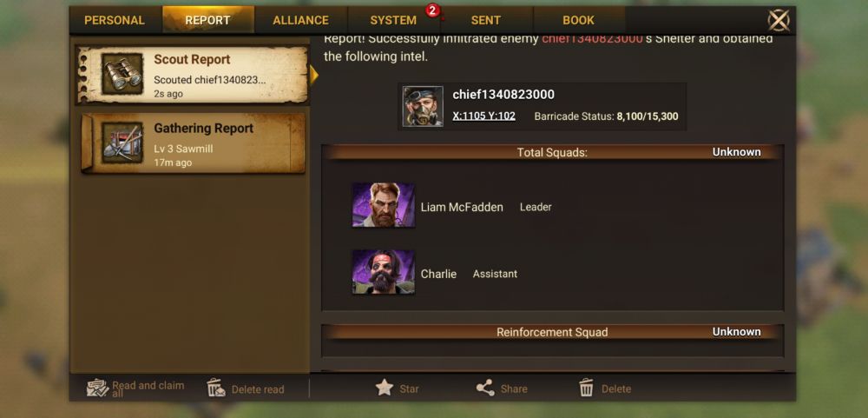
Task: Close the mail window with crossed-swords button
Action: click(779, 21)
